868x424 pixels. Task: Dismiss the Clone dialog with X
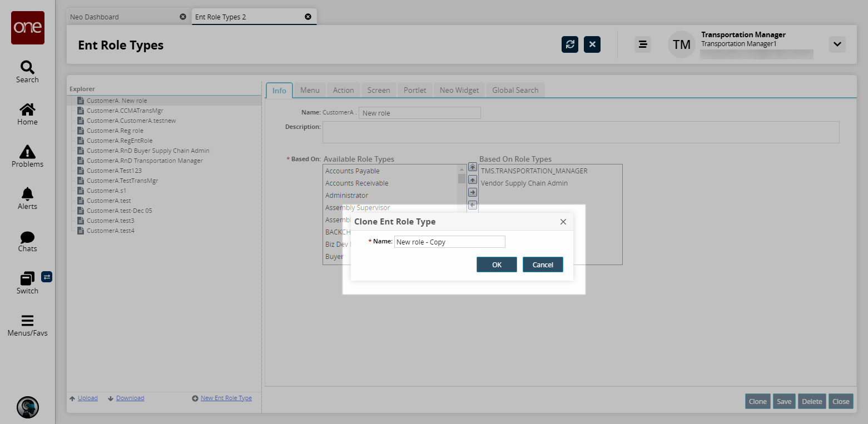[x=563, y=222]
